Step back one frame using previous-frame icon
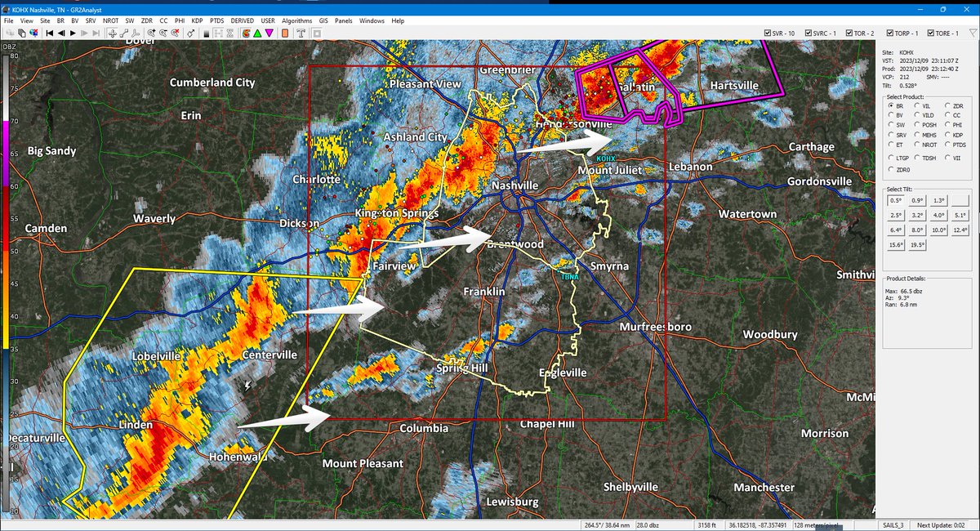Viewport: 980px width, 531px height. pos(62,33)
